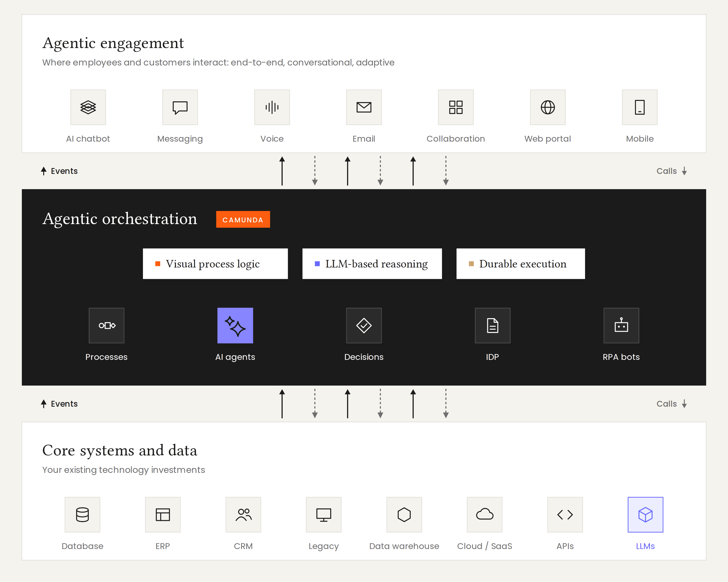Click the Agentic orchestration heading
This screenshot has width=728, height=582.
tap(120, 219)
